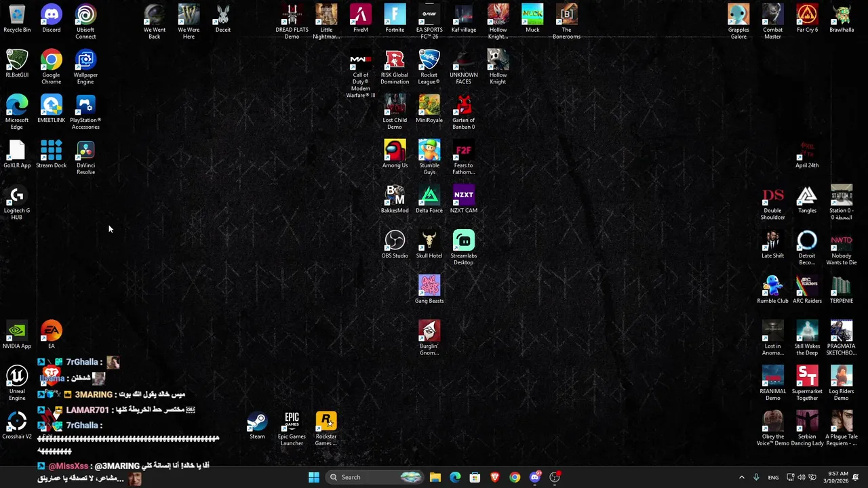
Task: Open the MiniRoyale shortcut
Action: click(429, 110)
